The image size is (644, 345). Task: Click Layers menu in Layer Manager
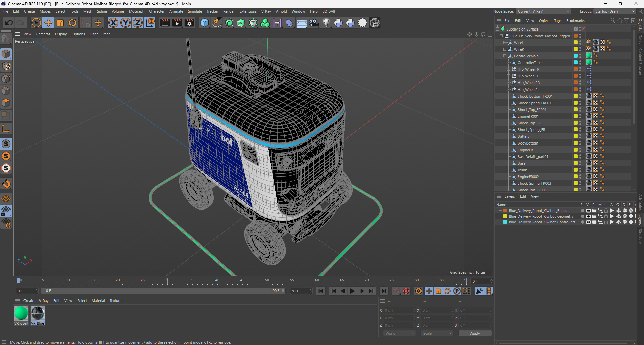(x=509, y=196)
